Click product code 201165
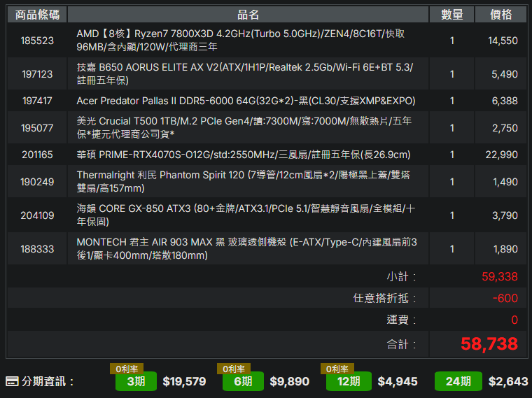532x398 pixels. coord(37,155)
